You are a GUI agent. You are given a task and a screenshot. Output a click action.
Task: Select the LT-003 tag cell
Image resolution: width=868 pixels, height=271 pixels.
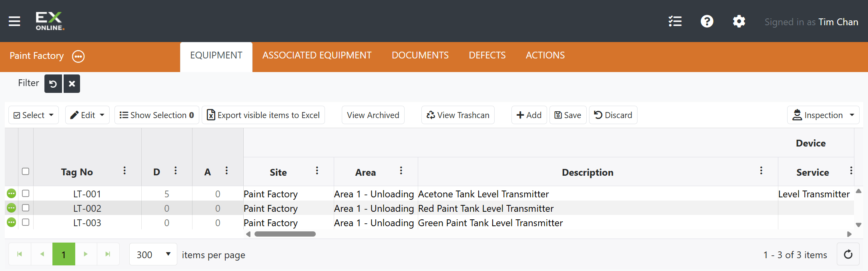87,223
